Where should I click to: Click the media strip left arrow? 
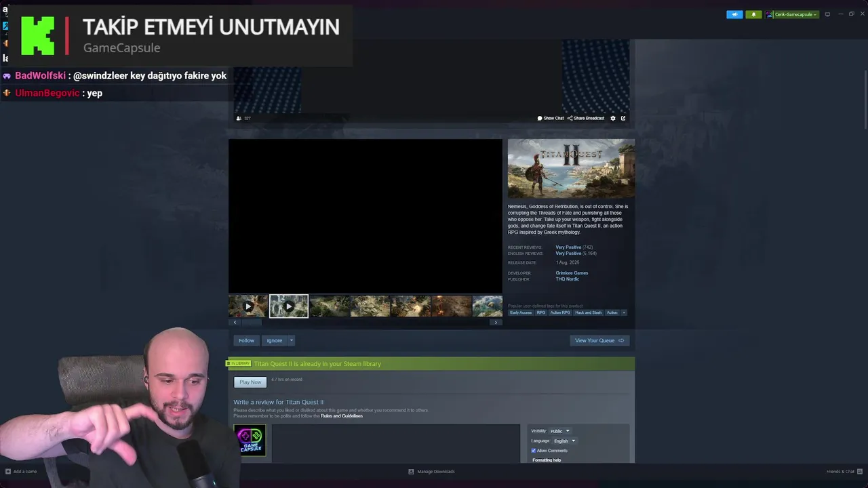pos(235,322)
